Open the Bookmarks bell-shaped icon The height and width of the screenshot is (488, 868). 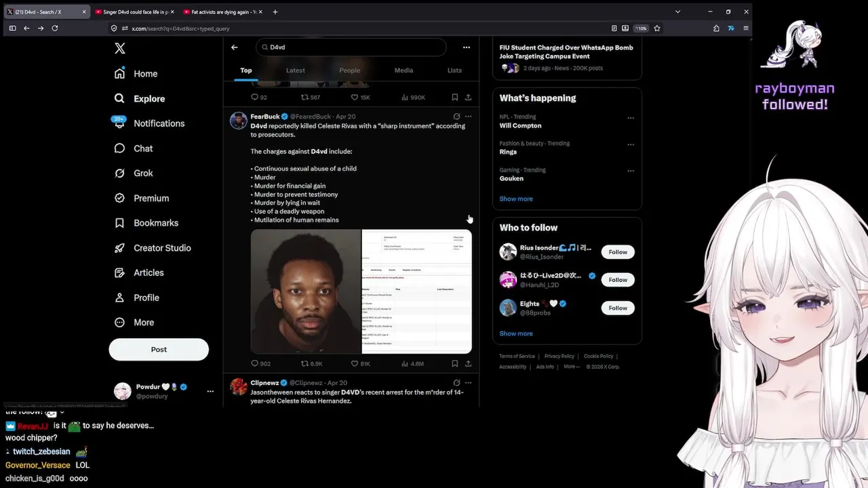119,223
